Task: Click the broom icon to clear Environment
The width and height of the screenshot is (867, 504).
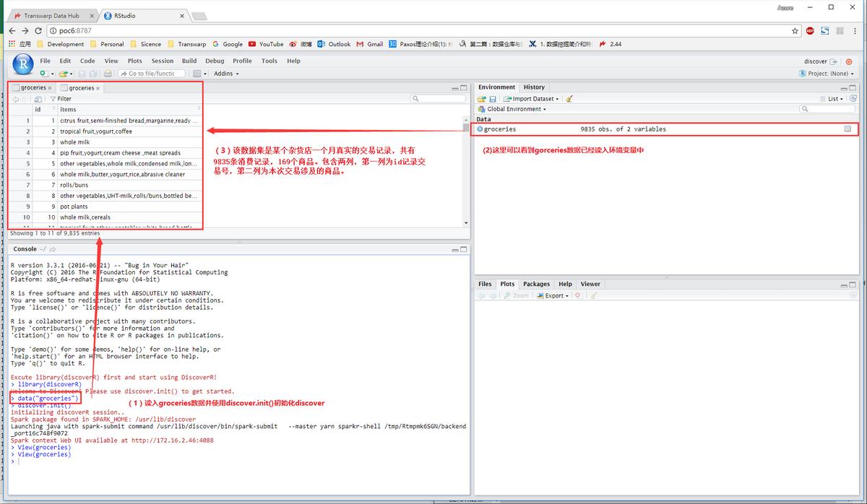Action: pos(569,99)
